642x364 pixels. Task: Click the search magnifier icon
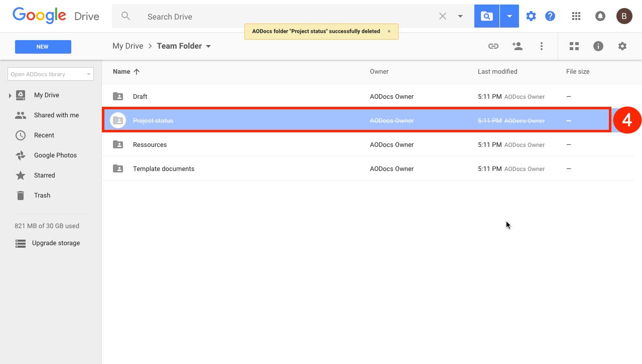126,16
